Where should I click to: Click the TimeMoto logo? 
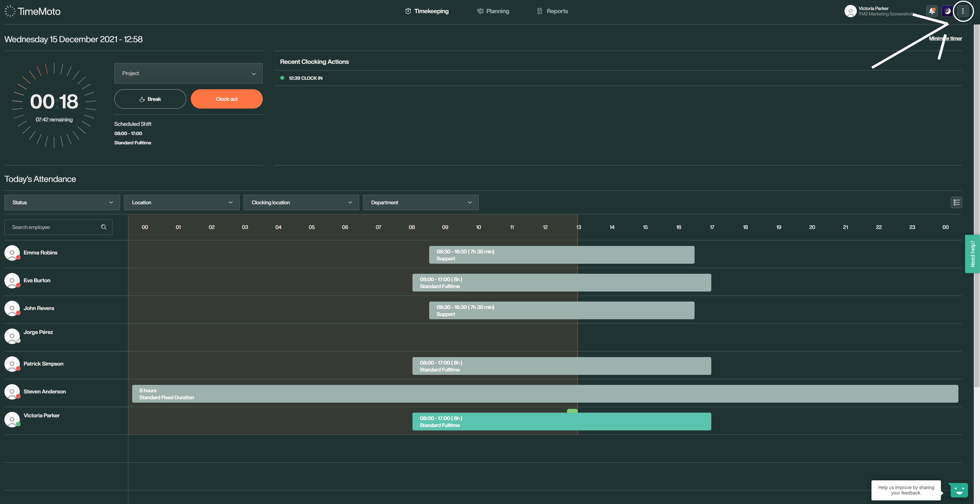click(x=32, y=11)
